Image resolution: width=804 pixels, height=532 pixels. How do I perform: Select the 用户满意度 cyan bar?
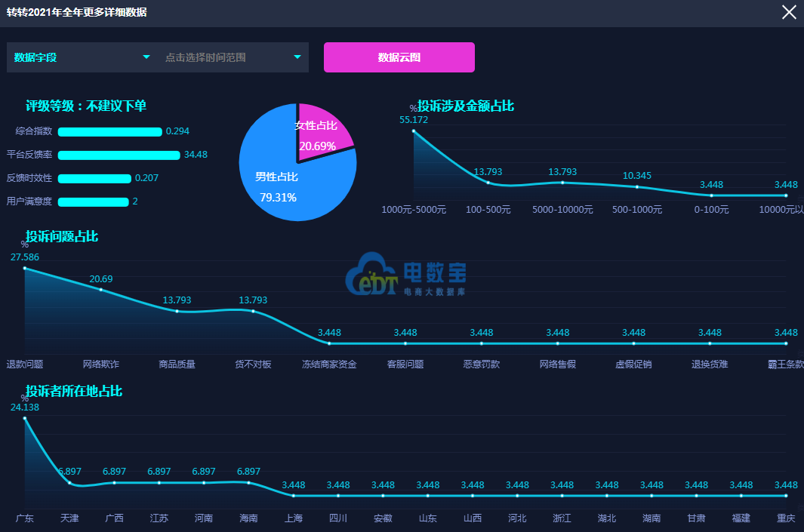93,202
